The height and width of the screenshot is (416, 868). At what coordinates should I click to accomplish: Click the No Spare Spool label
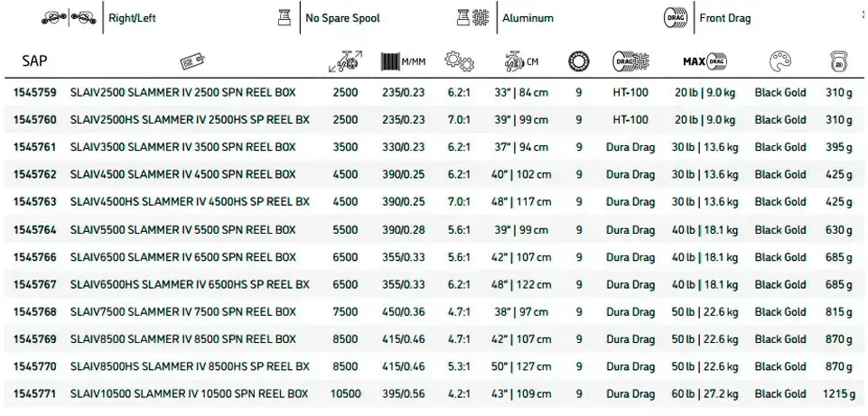pos(342,18)
